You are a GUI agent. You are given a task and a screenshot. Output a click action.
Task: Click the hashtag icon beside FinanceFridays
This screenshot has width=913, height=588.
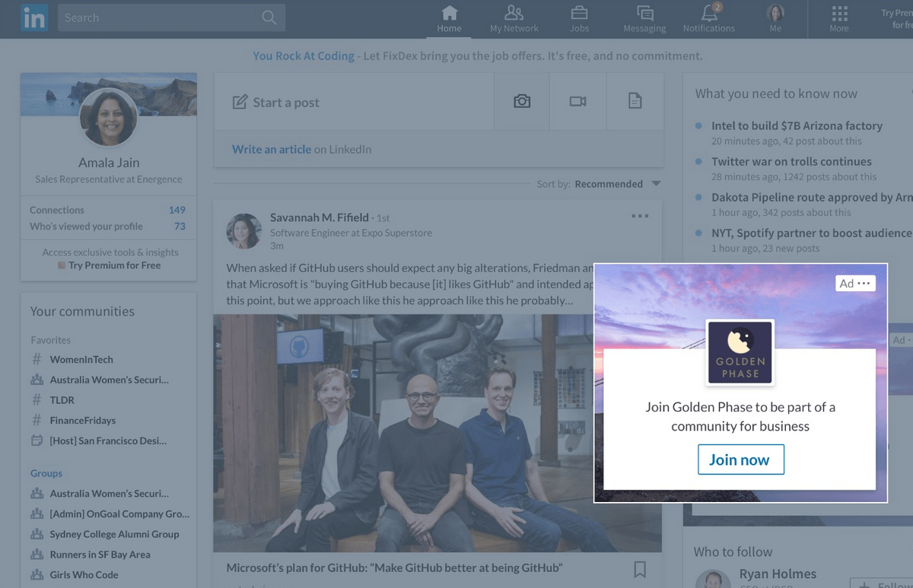pos(37,420)
